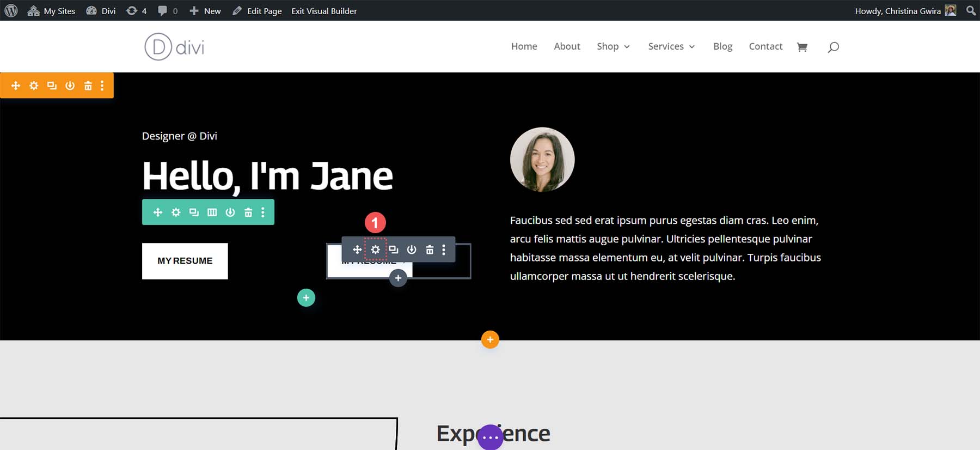The image size is (980, 450).
Task: Click Edit Page in the admin bar
Action: pyautogui.click(x=257, y=10)
